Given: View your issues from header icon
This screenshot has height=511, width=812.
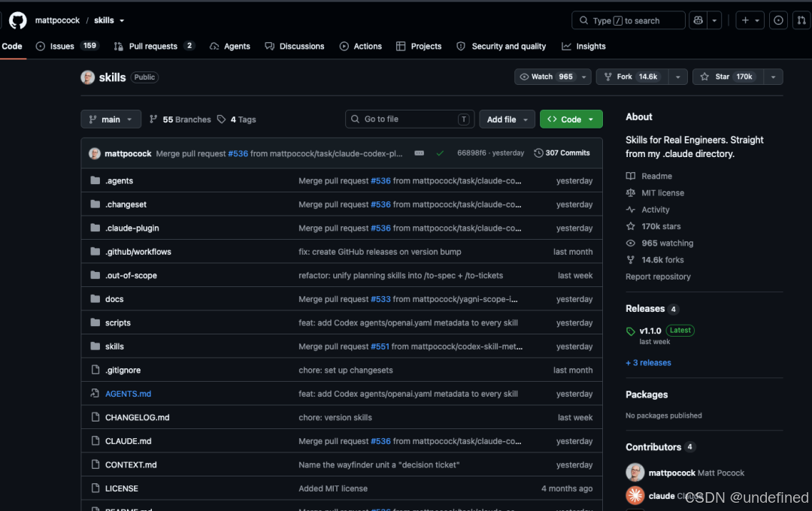Looking at the screenshot, I should 778,20.
